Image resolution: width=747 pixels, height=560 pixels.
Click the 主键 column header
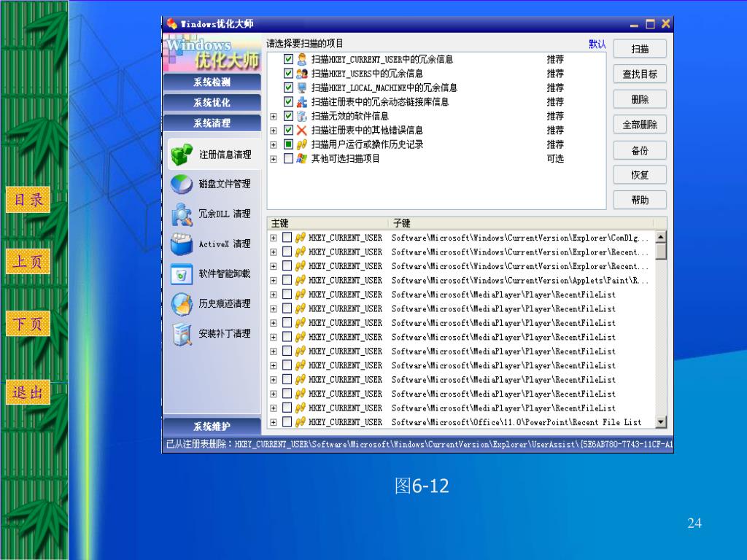[x=328, y=223]
